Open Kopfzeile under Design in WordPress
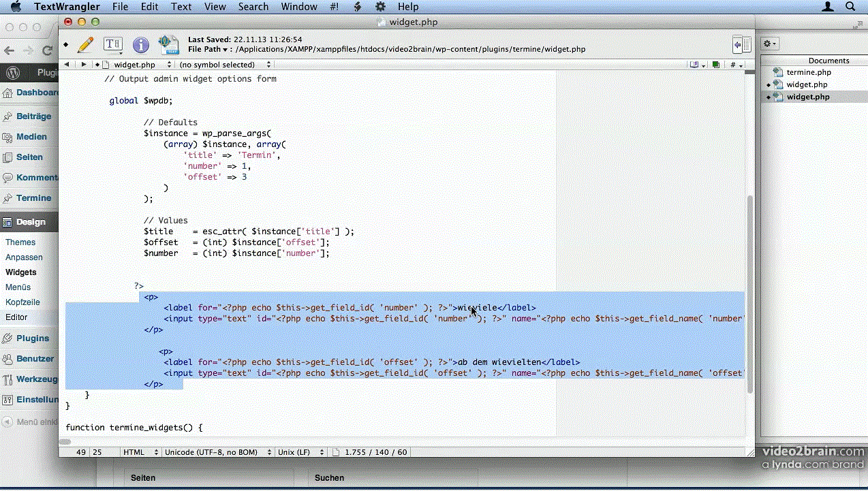Image resolution: width=868 pixels, height=491 pixels. click(x=22, y=302)
